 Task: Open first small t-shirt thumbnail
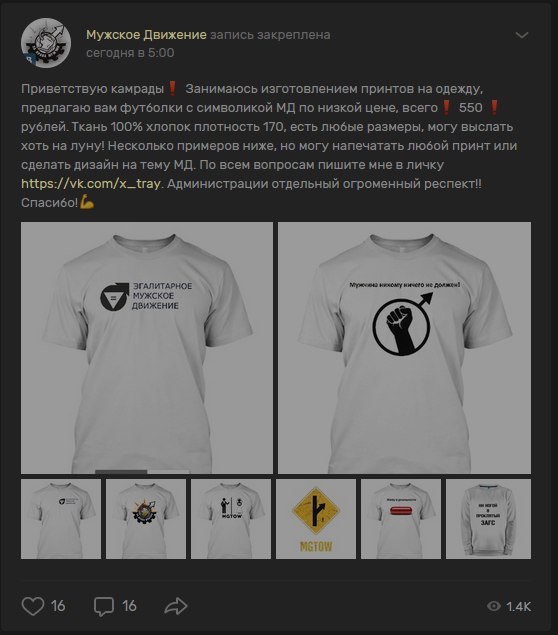(x=61, y=519)
